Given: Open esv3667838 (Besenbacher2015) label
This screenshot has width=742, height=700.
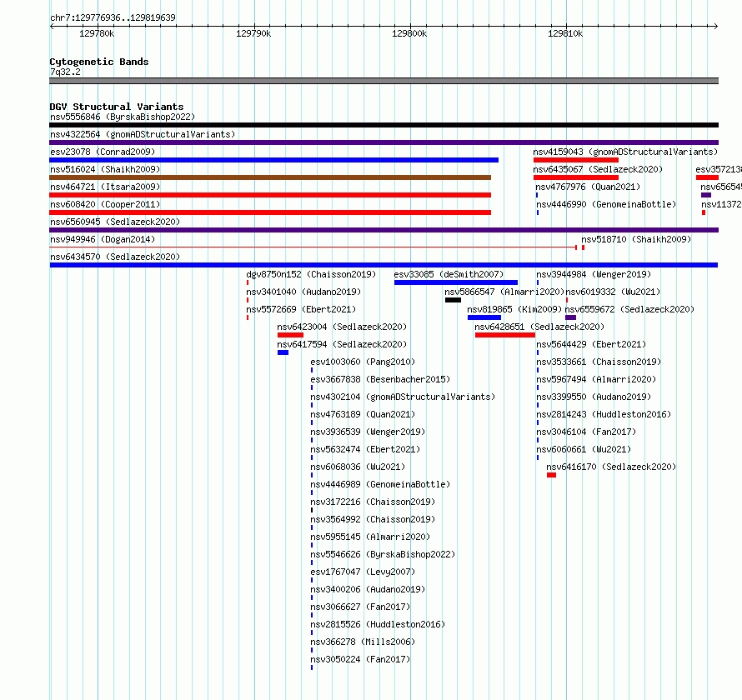Looking at the screenshot, I should click(x=380, y=379).
